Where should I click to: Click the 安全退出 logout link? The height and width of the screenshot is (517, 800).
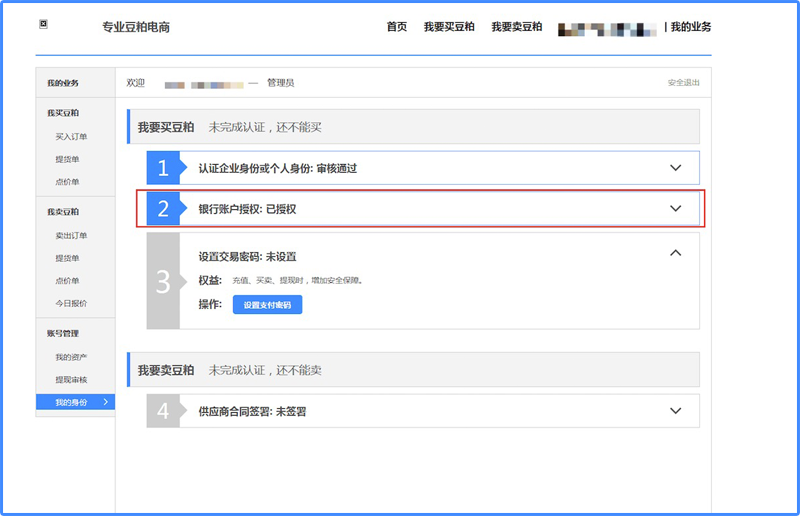click(683, 83)
